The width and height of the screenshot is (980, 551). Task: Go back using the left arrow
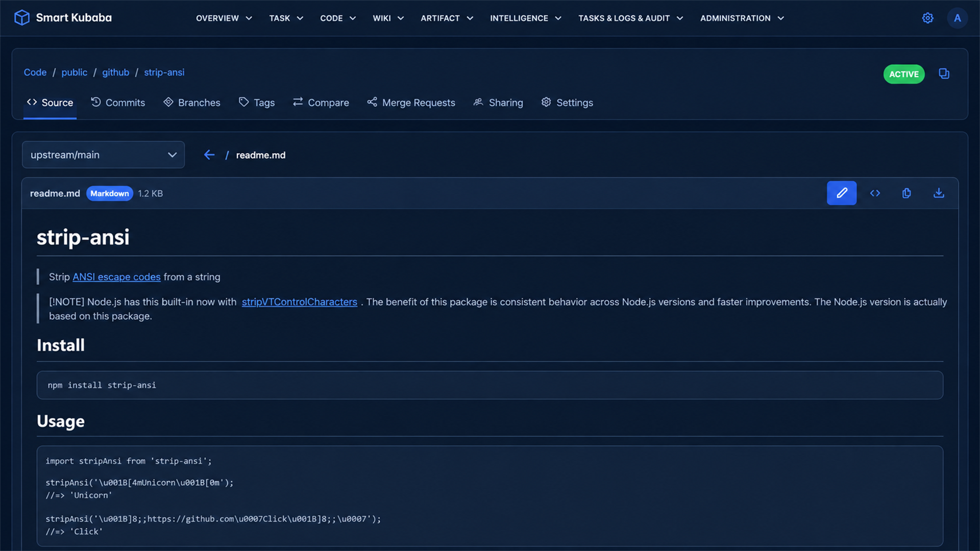click(209, 155)
